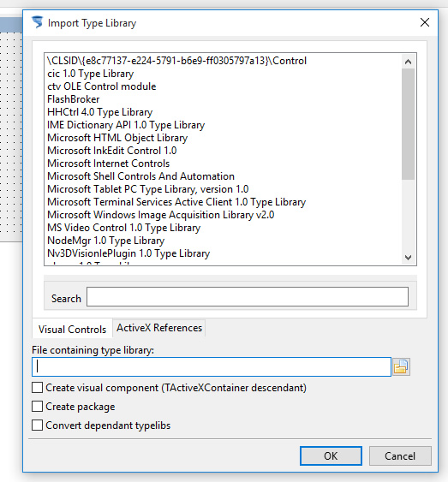Click the Import Type Library title icon
The image size is (448, 482).
pyautogui.click(x=37, y=22)
